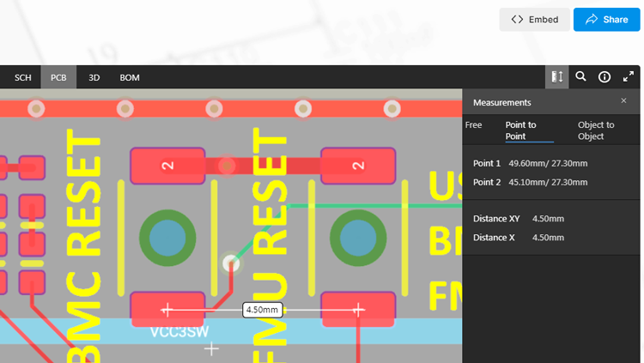Select the left green mounting hole
The width and height of the screenshot is (644, 363).
(x=167, y=238)
